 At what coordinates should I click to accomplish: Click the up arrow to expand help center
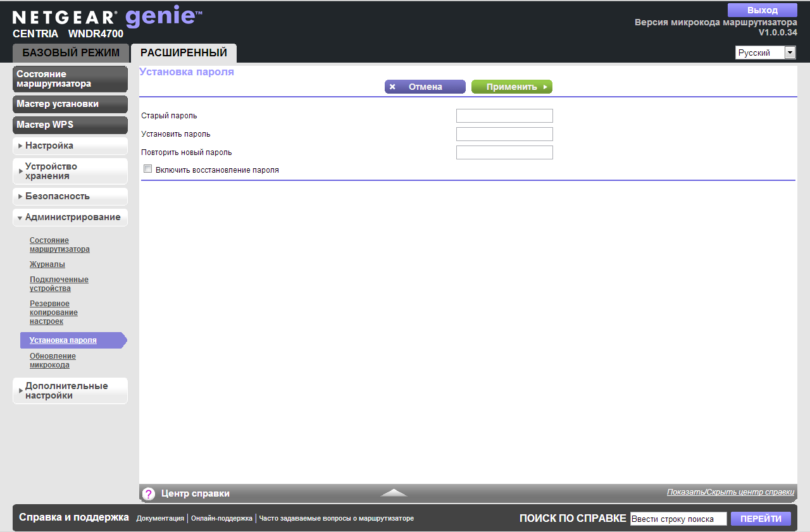point(394,493)
